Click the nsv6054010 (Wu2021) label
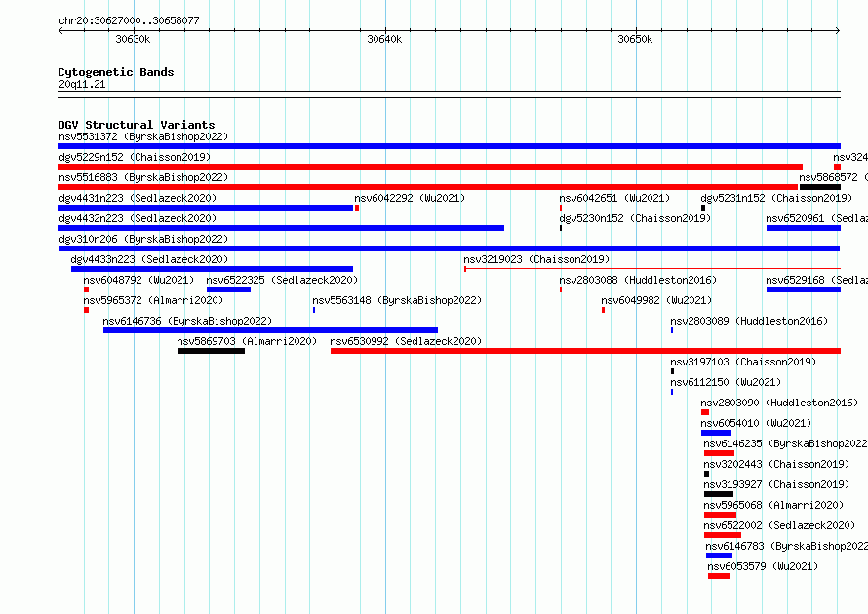The height and width of the screenshot is (614, 868). (x=756, y=423)
